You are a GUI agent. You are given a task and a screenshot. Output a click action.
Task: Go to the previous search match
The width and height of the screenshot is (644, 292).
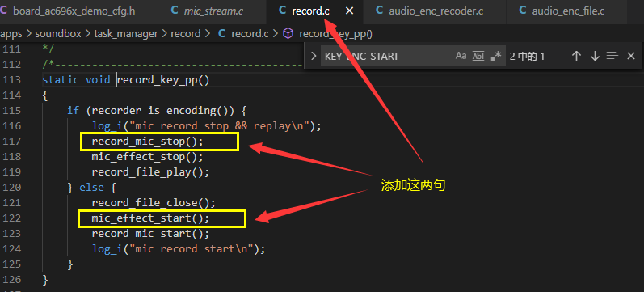[x=576, y=56]
